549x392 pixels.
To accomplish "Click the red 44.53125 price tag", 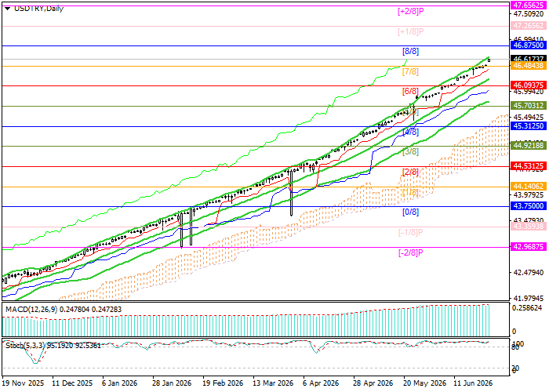I will pos(529,165).
